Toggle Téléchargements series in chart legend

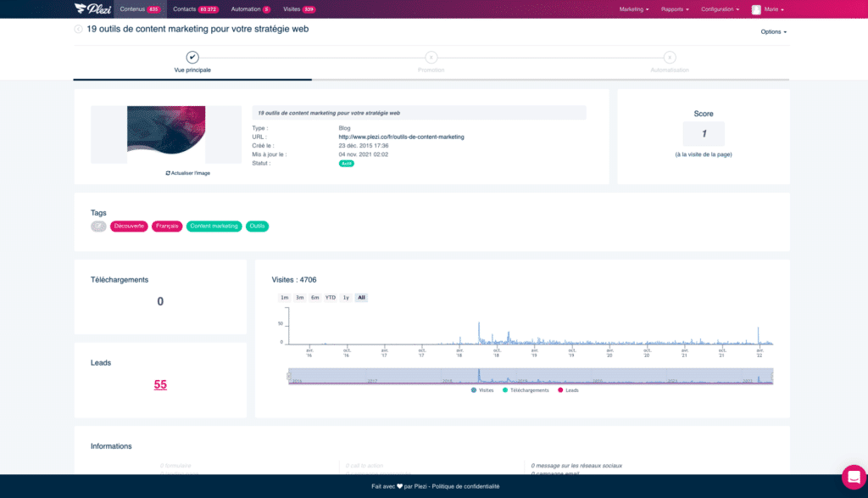(526, 390)
